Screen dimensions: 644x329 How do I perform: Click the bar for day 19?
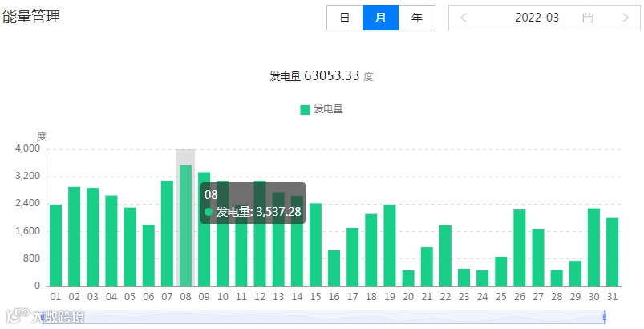390,246
